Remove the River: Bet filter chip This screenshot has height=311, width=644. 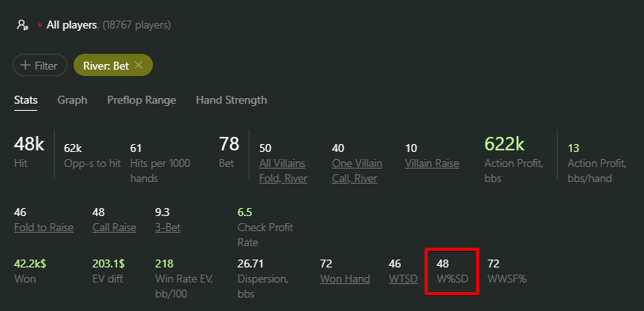pos(139,65)
